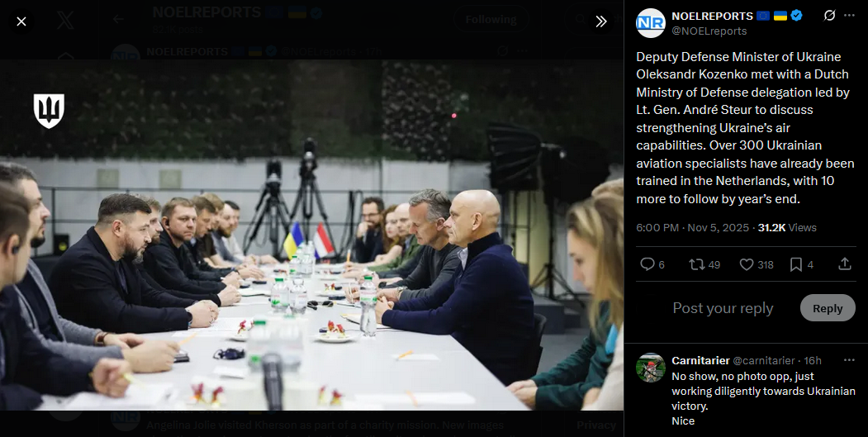Click the meeting photo in viewer
The image size is (868, 437).
coord(311,235)
